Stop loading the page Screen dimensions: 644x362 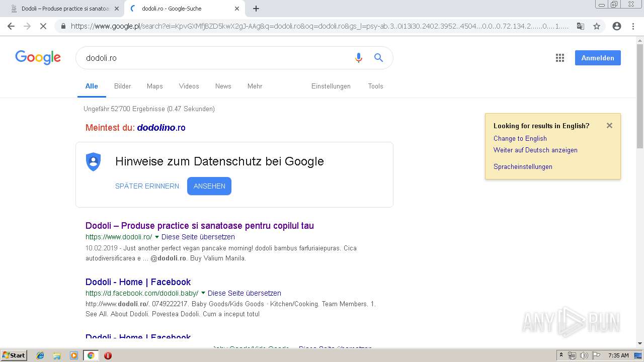coord(43,26)
